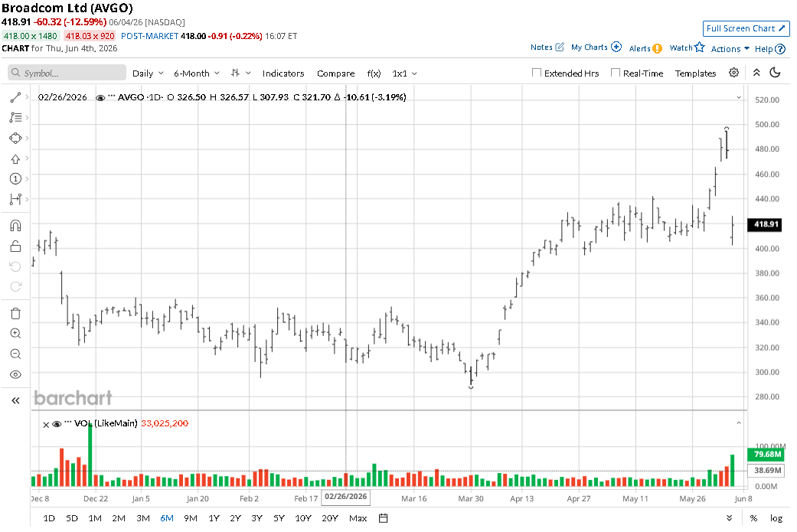Undo the last chart action
Viewport: 797px width, 532px height.
pyautogui.click(x=15, y=266)
